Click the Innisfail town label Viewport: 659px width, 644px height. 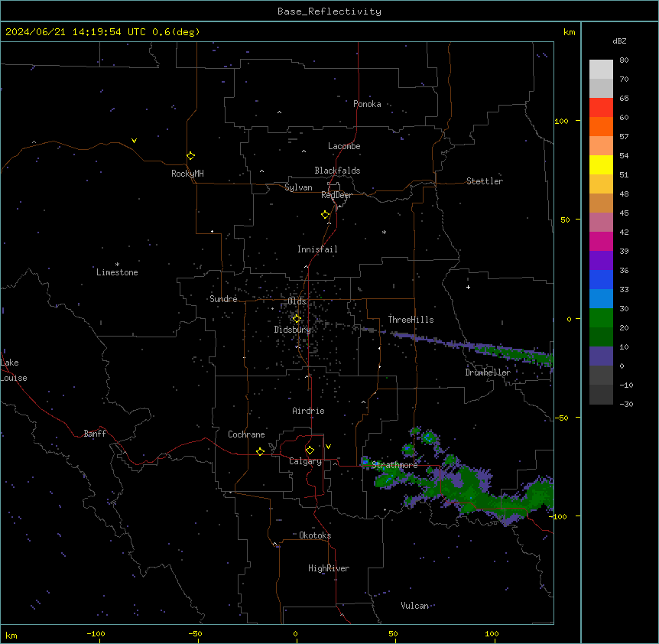coord(317,249)
